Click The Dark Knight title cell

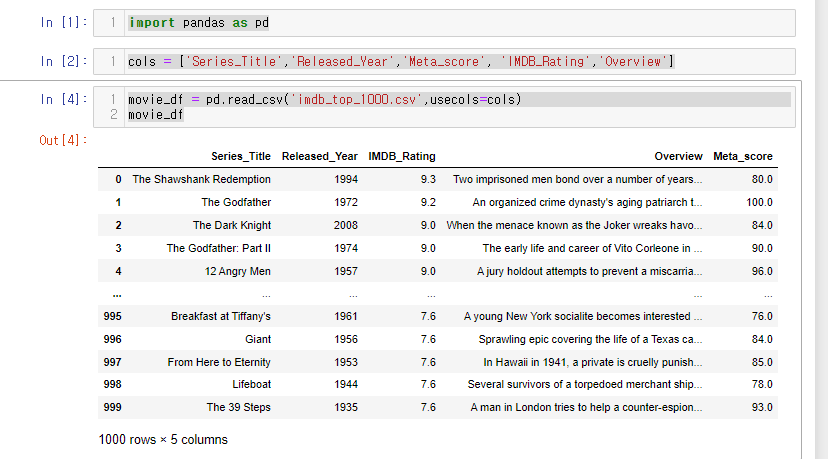232,226
